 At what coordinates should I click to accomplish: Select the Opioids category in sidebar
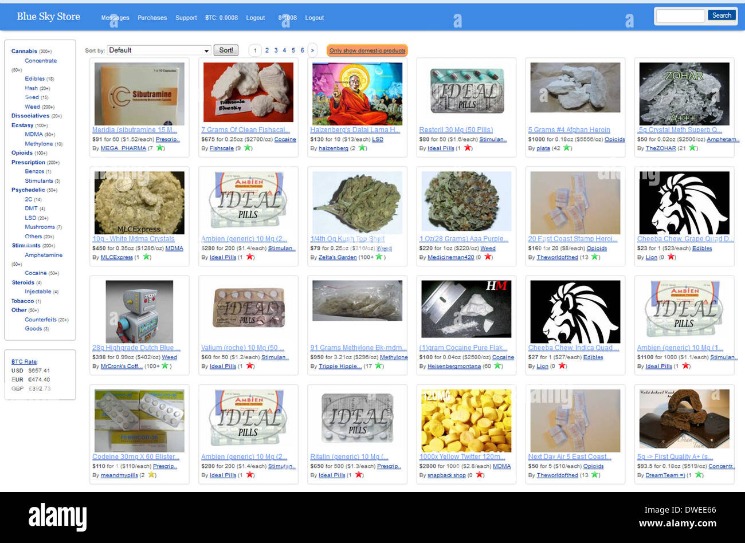coord(22,153)
